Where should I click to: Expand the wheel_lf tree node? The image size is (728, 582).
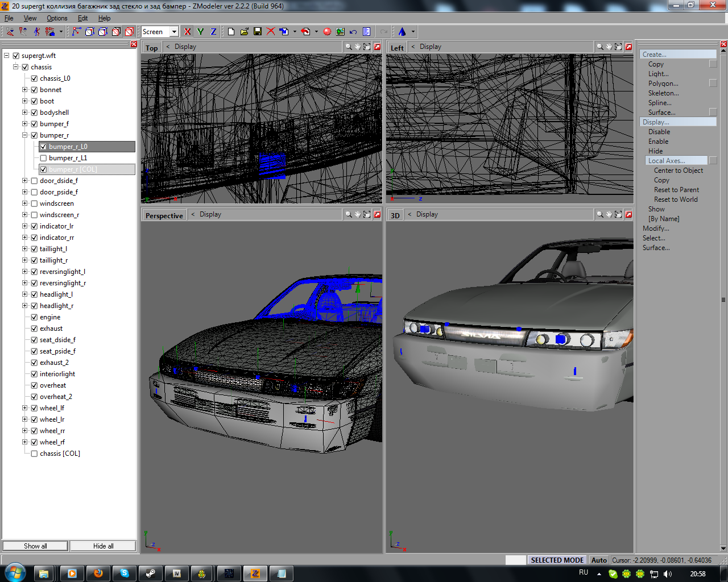(x=25, y=408)
